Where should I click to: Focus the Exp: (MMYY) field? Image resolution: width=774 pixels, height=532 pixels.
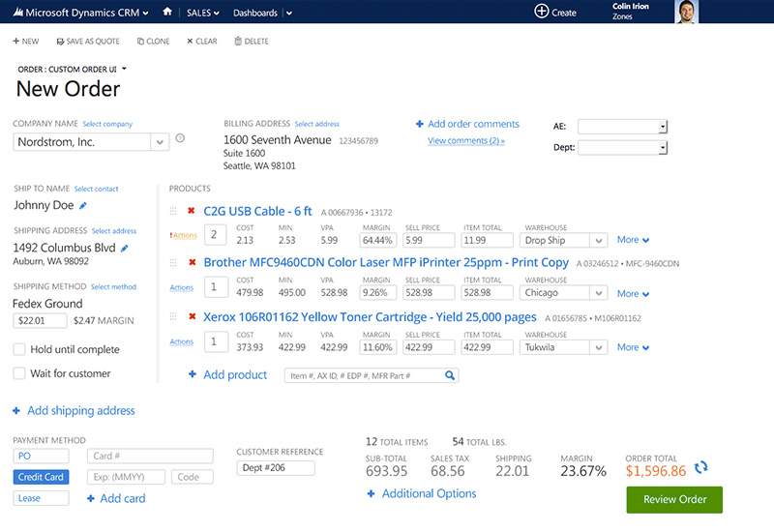(127, 477)
